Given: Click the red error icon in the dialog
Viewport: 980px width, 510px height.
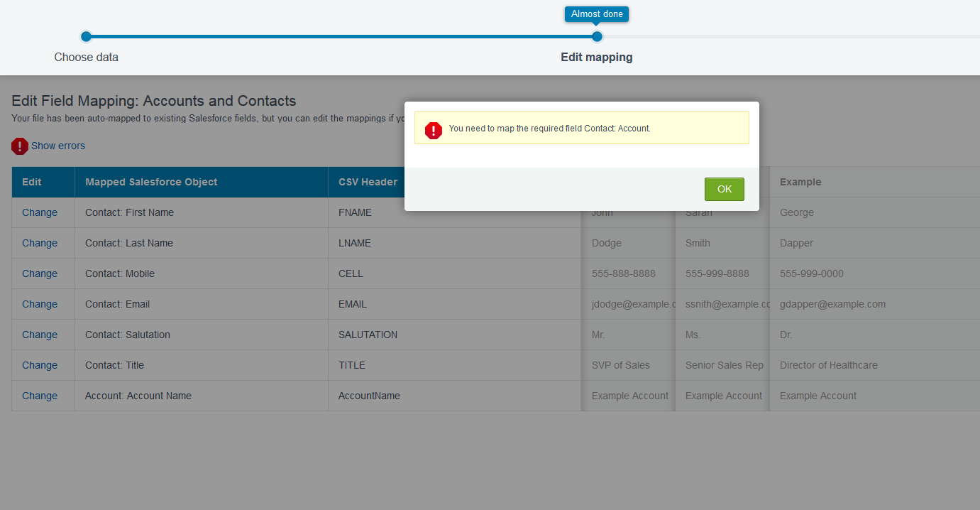Looking at the screenshot, I should click(x=433, y=130).
